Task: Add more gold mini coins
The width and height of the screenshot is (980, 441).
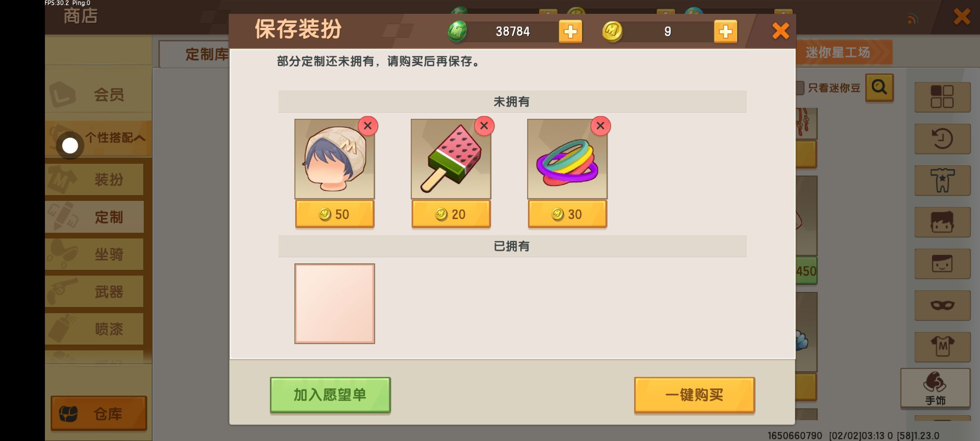Action: 726,31
